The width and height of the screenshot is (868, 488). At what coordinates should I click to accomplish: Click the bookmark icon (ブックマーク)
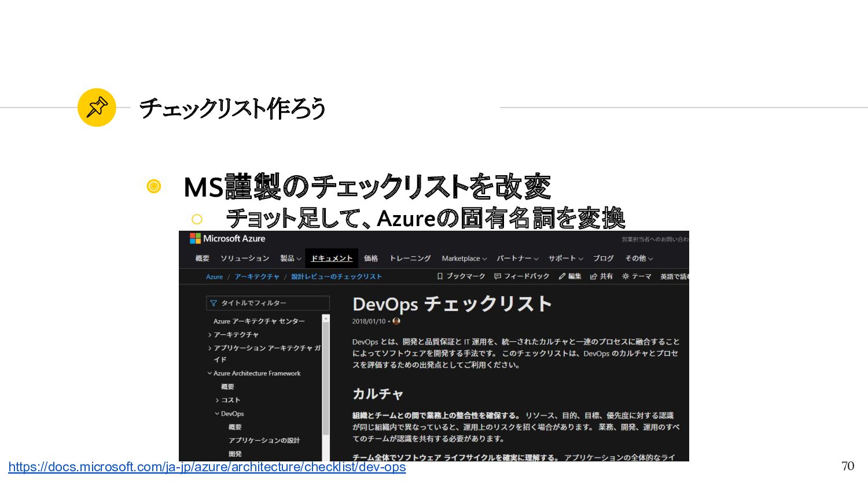coord(440,276)
